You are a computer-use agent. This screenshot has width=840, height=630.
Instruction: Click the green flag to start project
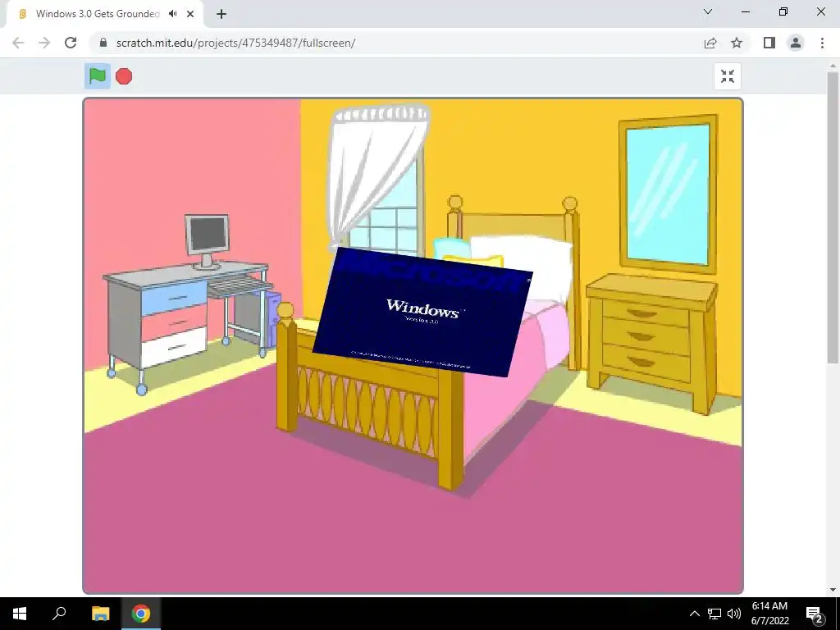point(98,76)
